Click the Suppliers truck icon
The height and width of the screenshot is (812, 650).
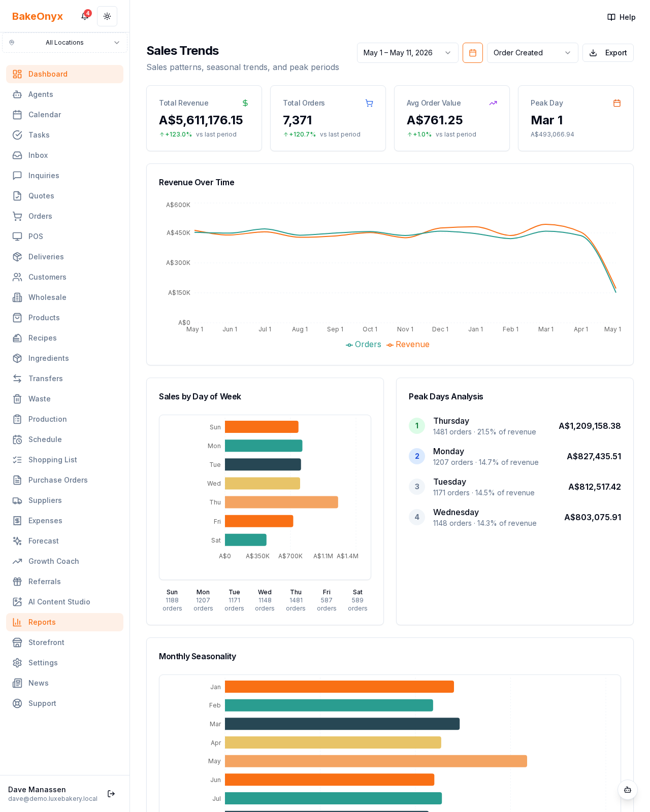[x=17, y=500]
